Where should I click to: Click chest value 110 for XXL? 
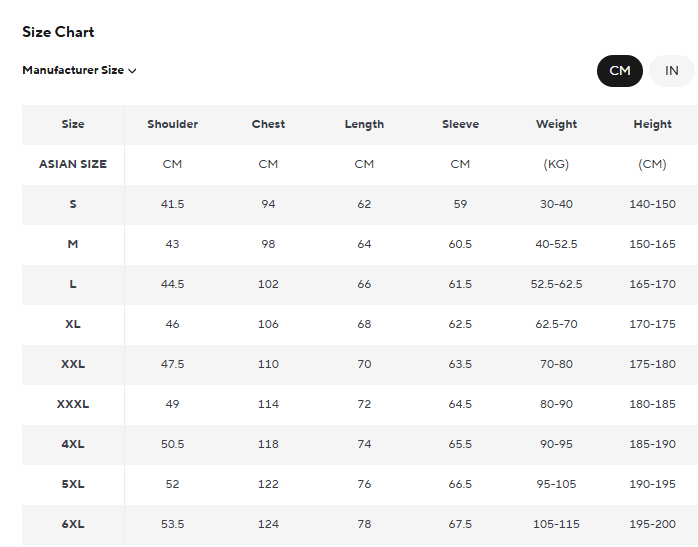tap(268, 365)
